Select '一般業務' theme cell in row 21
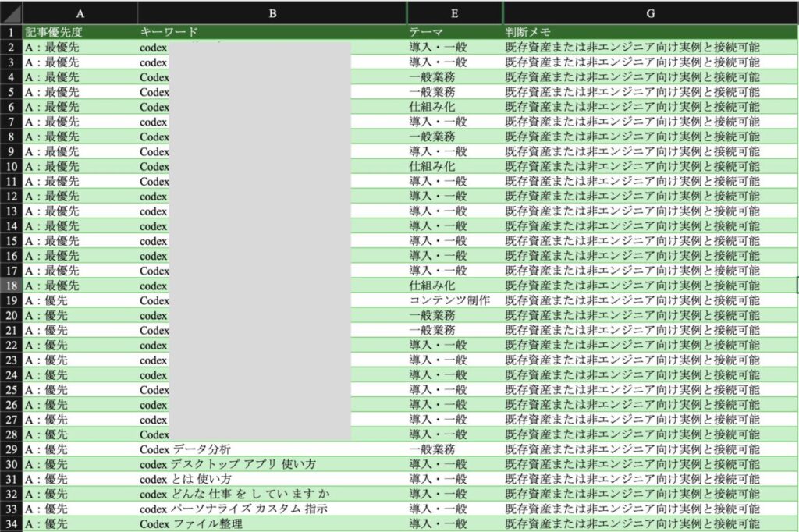 [x=455, y=330]
